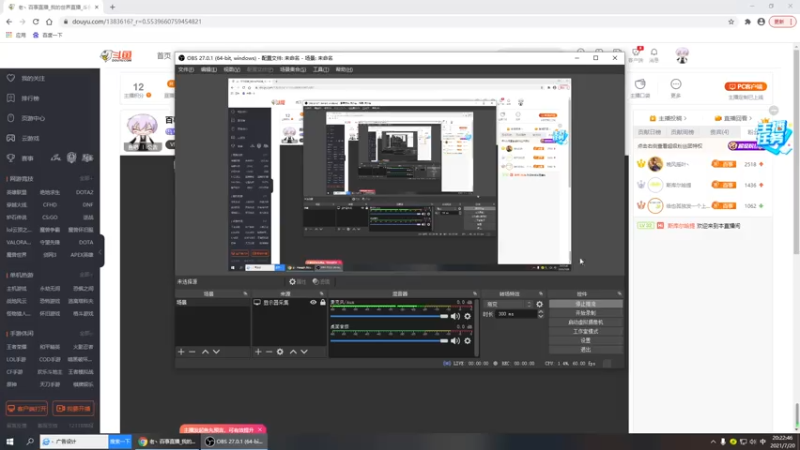This screenshot has width=800, height=450.
Task: Switch to 贡献周榜 tab in Douyu
Action: (x=682, y=132)
